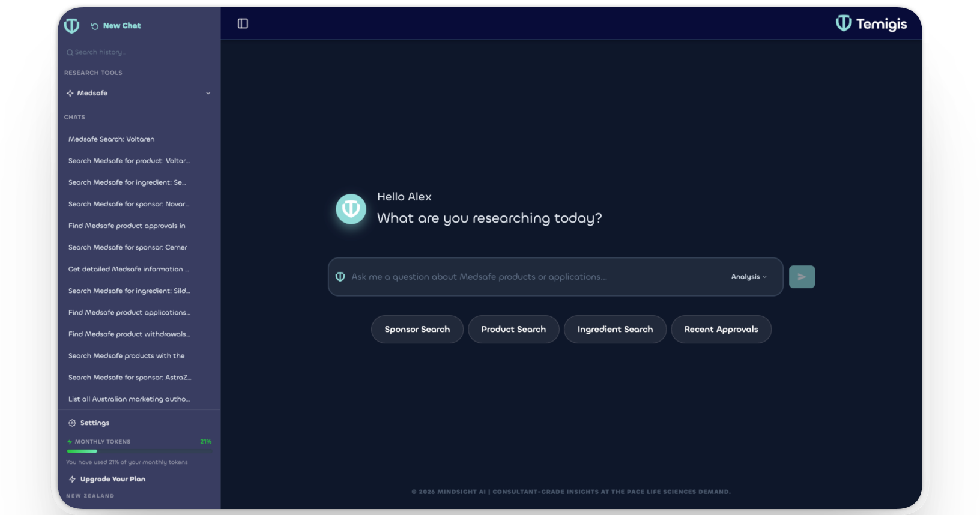Open chat 'Search Medsafe for ingredient: Sild...'
Screen dimensions: 980x515
(x=129, y=291)
